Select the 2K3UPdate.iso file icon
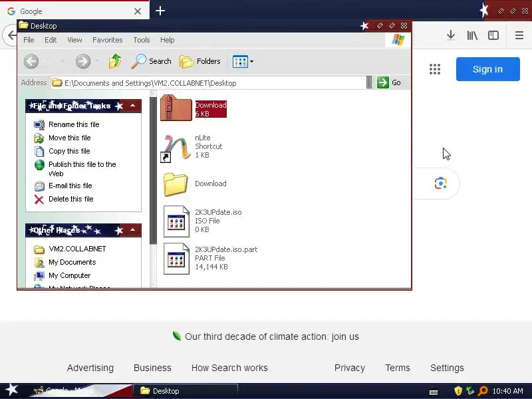This screenshot has width=532, height=399. click(x=176, y=221)
